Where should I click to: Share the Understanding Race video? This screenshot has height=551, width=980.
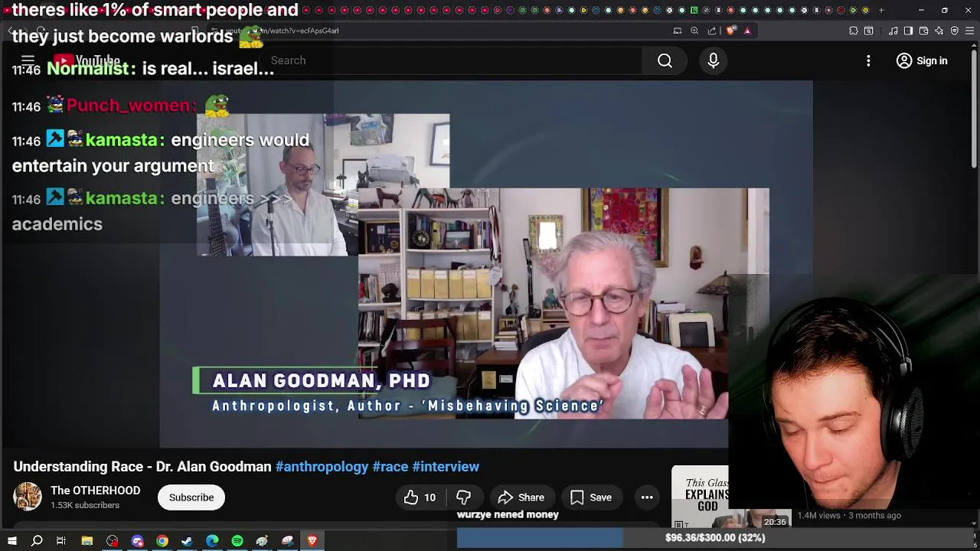click(521, 497)
